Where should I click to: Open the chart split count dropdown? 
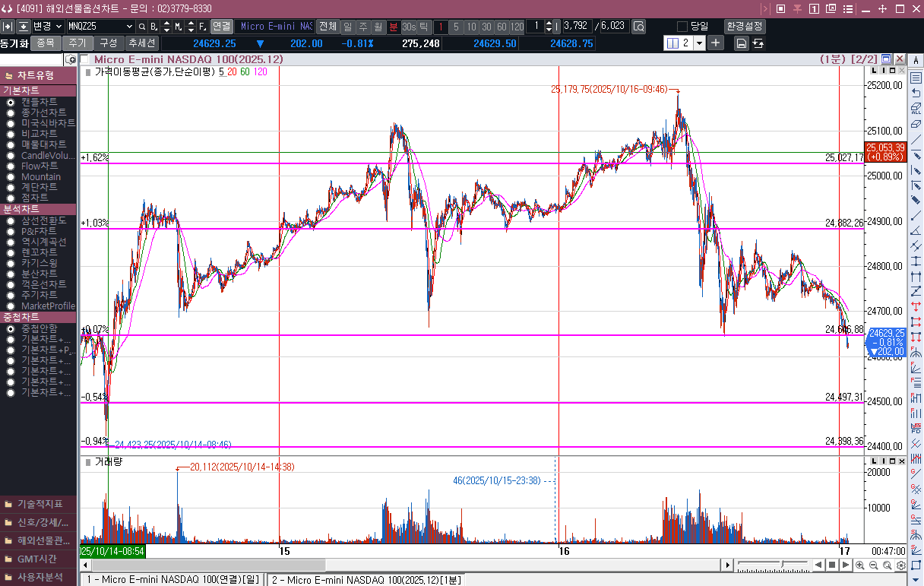click(x=699, y=43)
